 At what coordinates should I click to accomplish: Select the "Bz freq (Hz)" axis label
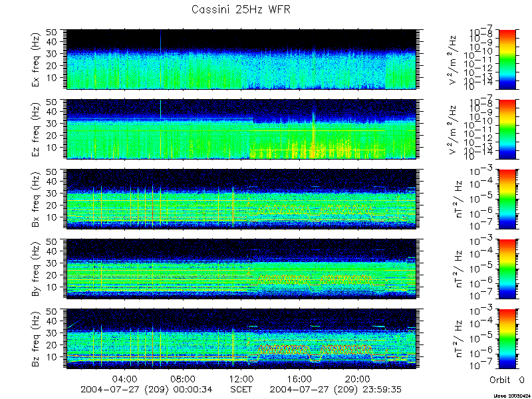tap(37, 339)
